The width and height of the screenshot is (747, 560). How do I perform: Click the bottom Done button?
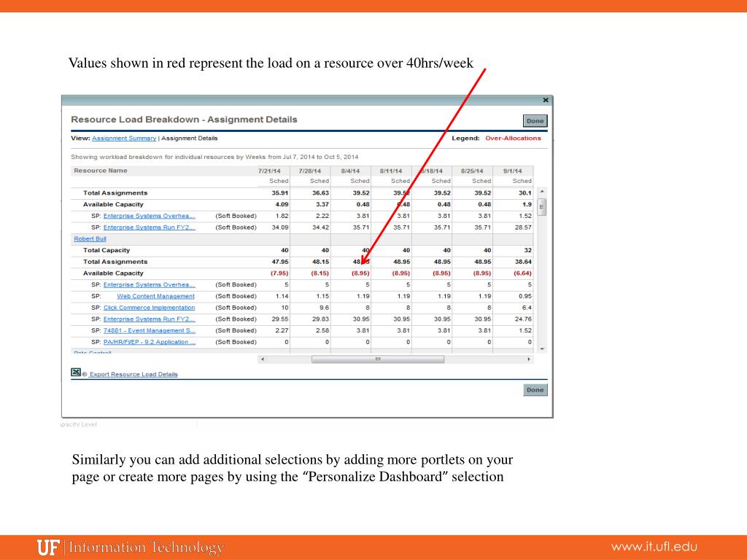pos(535,390)
